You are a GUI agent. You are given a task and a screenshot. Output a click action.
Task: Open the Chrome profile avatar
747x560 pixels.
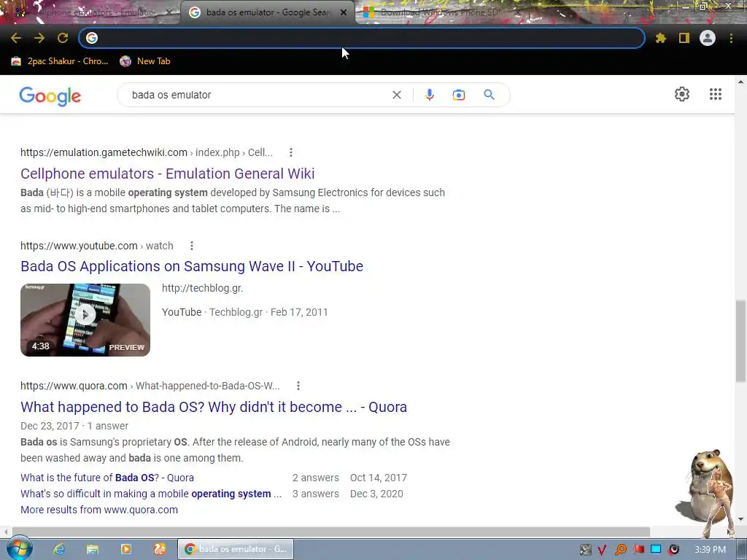point(708,38)
